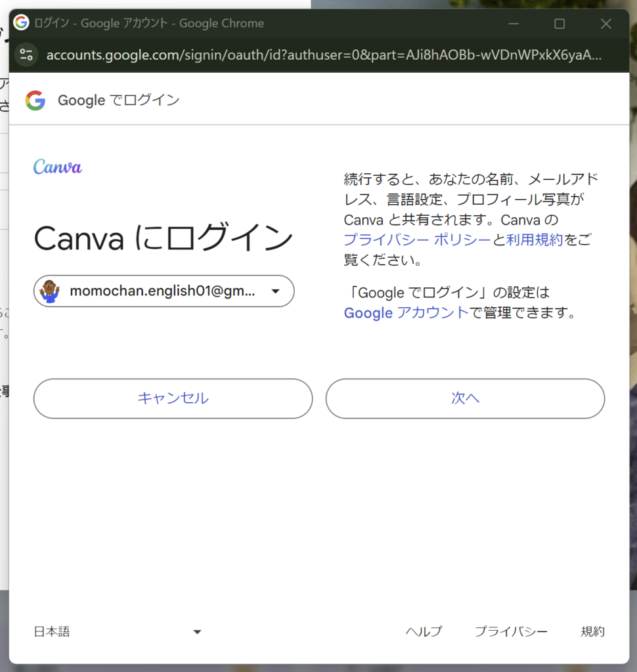Viewport: 637px width, 672px height.
Task: Close the Google login popup window
Action: tap(605, 24)
